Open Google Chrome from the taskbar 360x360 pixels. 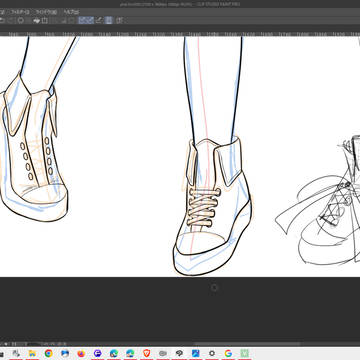click(49, 353)
